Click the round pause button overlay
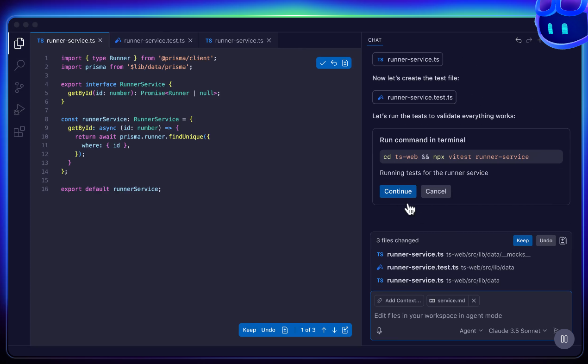The height and width of the screenshot is (364, 588). click(x=564, y=339)
